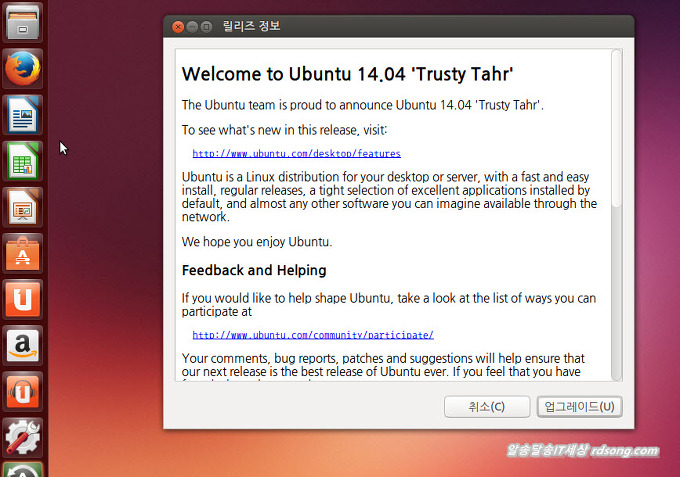
Task: Launch Ubuntu One Music with headphones icon
Action: click(22, 392)
